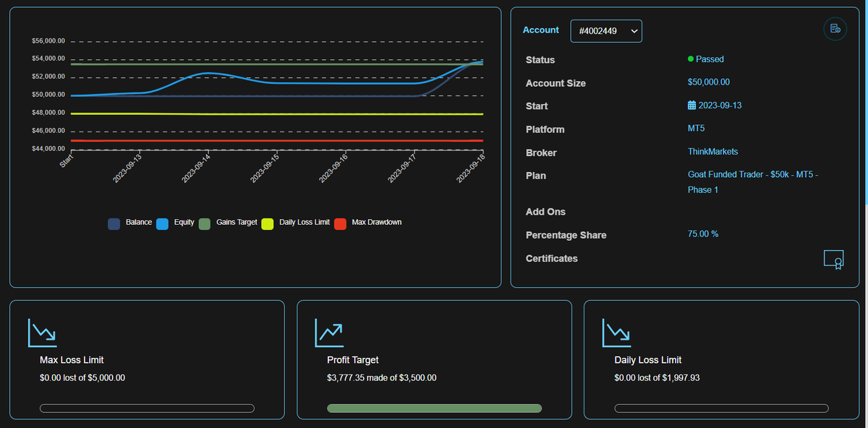This screenshot has height=428, width=868.
Task: Click the Max Loss Limit downtrend chart icon
Action: tap(42, 333)
